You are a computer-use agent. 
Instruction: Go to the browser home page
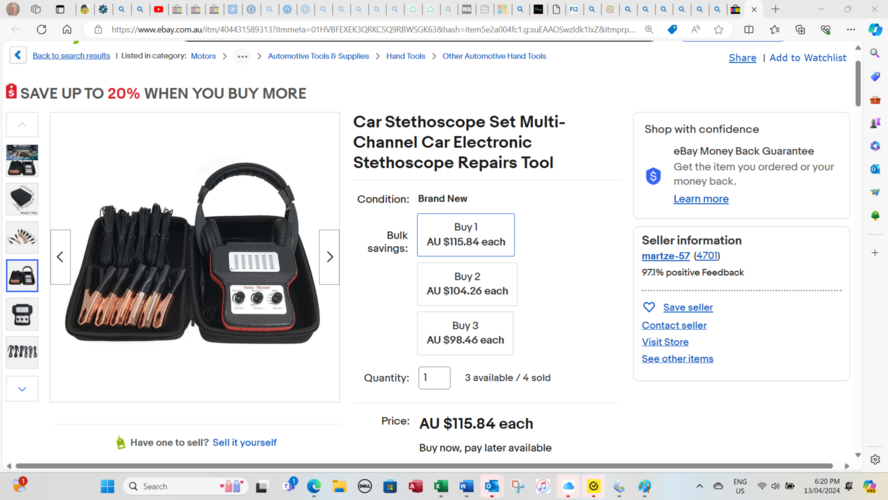67,29
